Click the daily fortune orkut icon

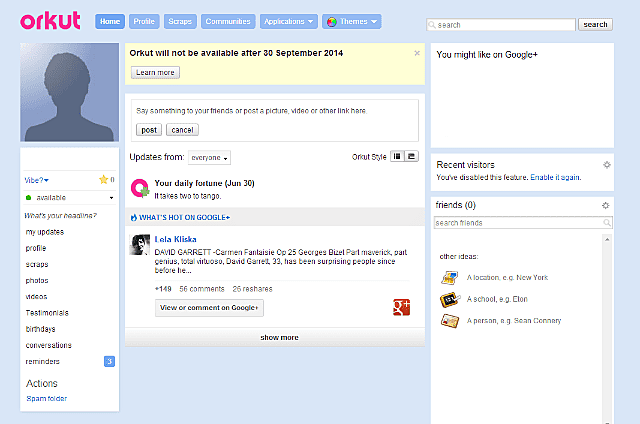tap(140, 188)
